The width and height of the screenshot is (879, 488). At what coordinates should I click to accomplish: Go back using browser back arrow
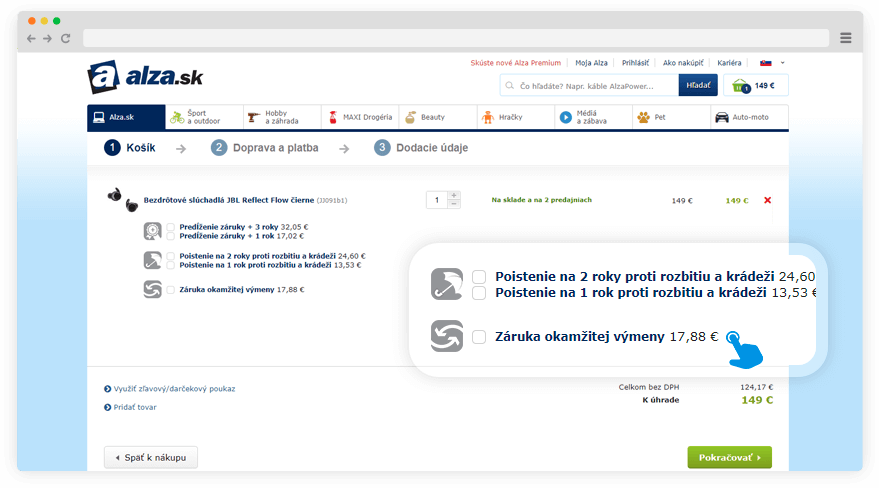(31, 38)
